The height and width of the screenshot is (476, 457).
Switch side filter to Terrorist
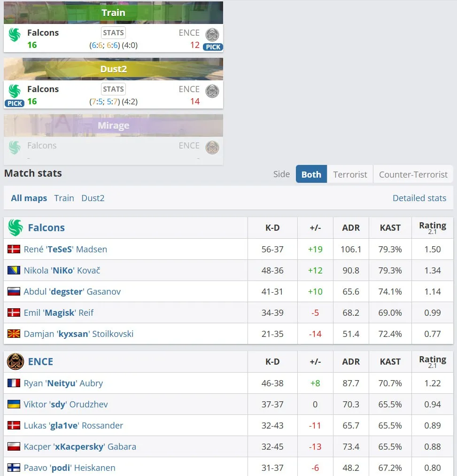click(x=350, y=174)
